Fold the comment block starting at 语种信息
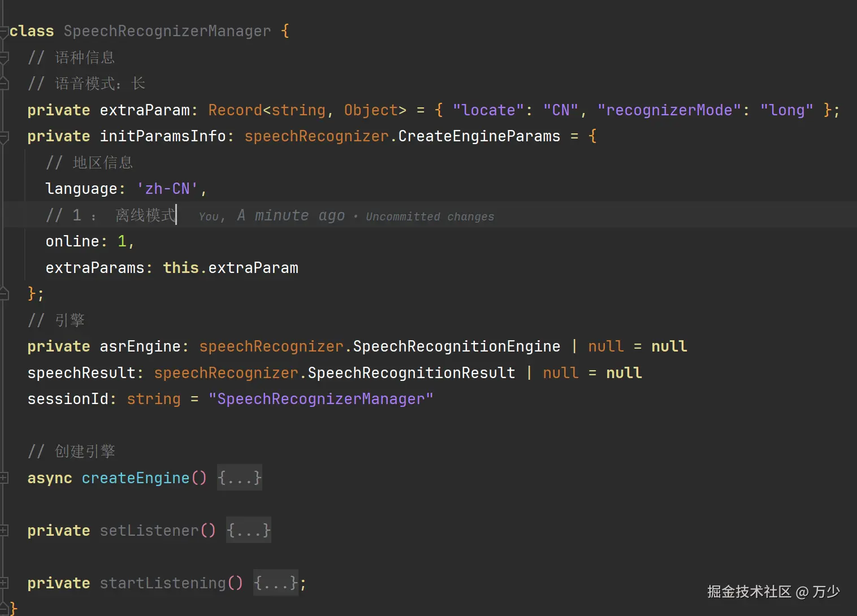This screenshot has width=857, height=616. pos(4,57)
